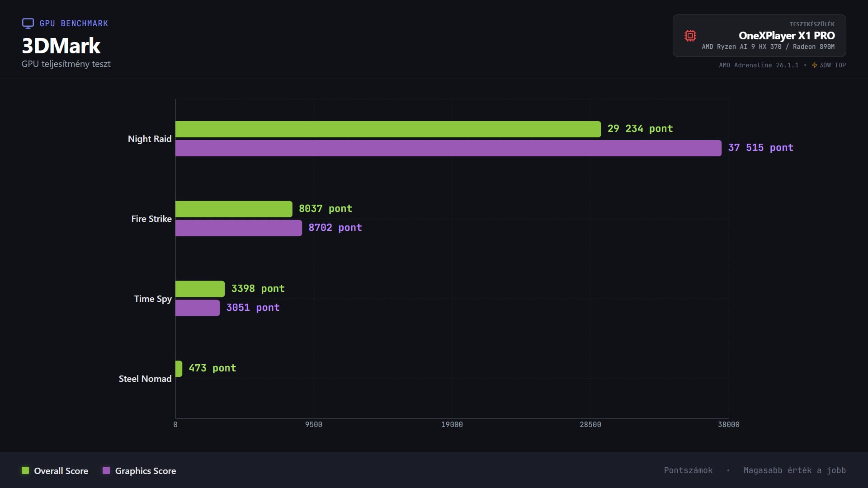Click the red chip icon in device card
The width and height of the screenshot is (868, 488).
pos(690,36)
